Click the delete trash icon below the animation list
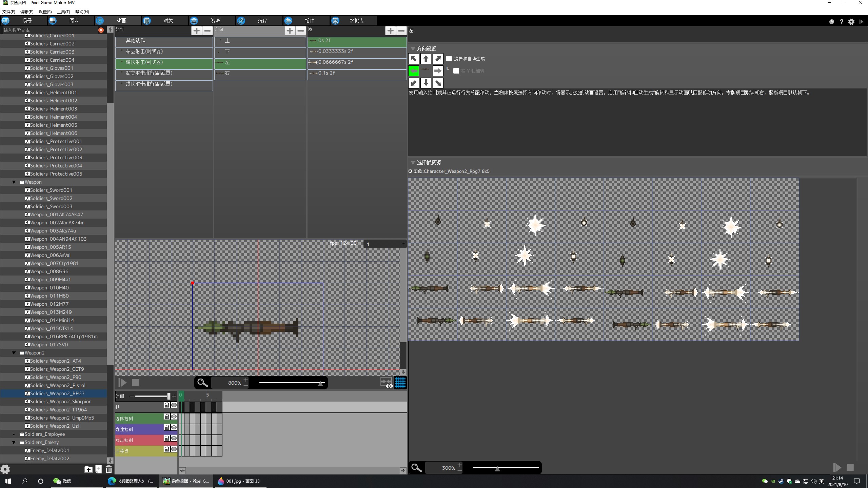 point(109,469)
